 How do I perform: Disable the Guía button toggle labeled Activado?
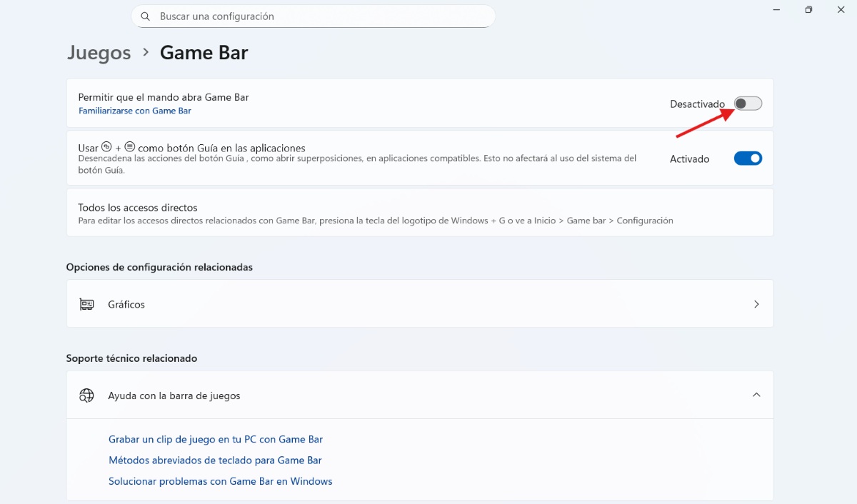748,158
